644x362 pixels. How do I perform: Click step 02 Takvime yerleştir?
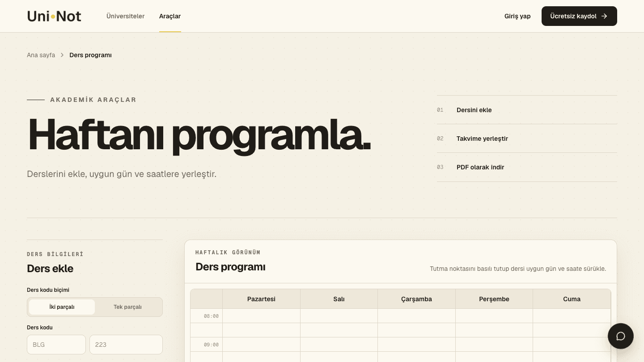527,139
